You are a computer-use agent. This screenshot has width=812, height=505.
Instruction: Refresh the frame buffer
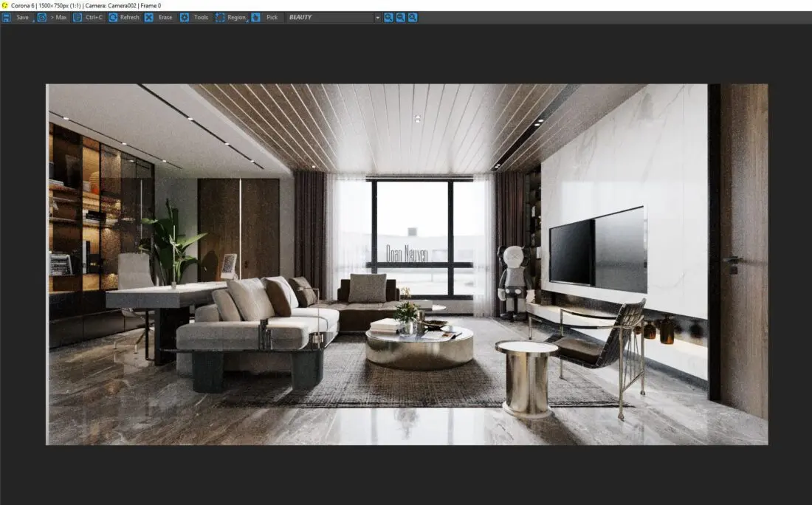coord(124,17)
